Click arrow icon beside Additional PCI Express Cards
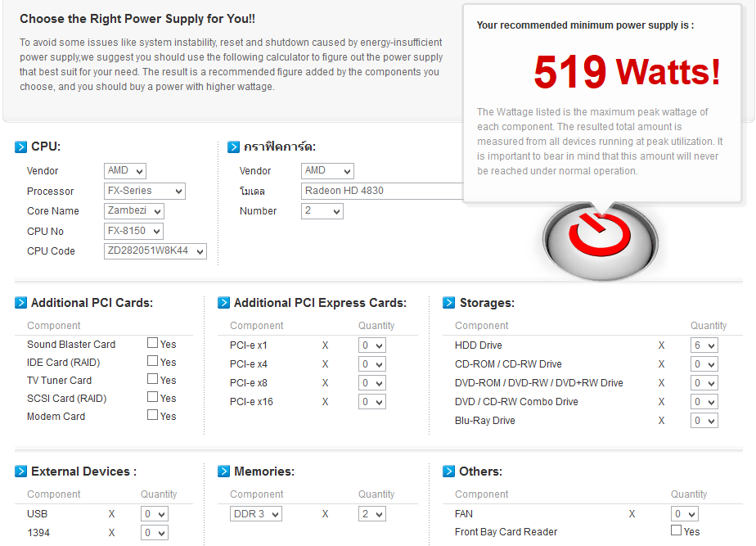The width and height of the screenshot is (756, 546). (x=223, y=303)
